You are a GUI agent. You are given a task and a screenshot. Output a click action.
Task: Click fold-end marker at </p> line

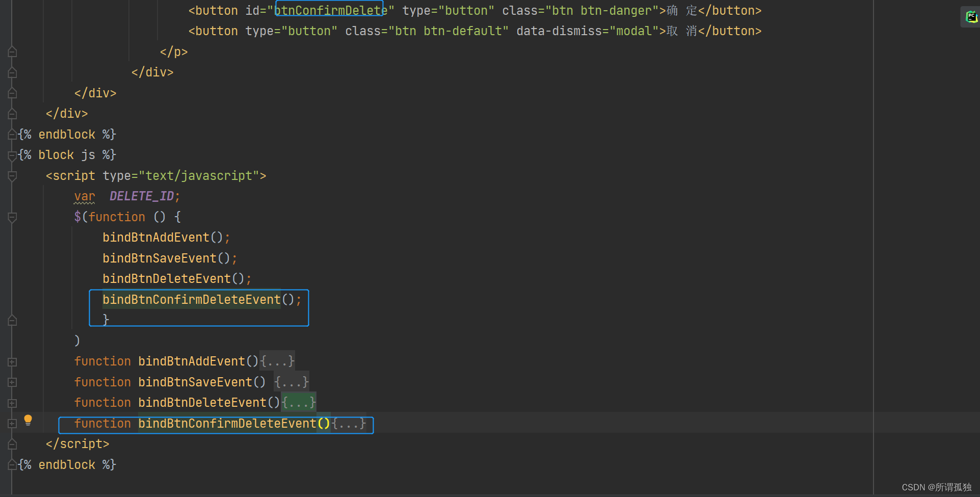[x=12, y=52]
